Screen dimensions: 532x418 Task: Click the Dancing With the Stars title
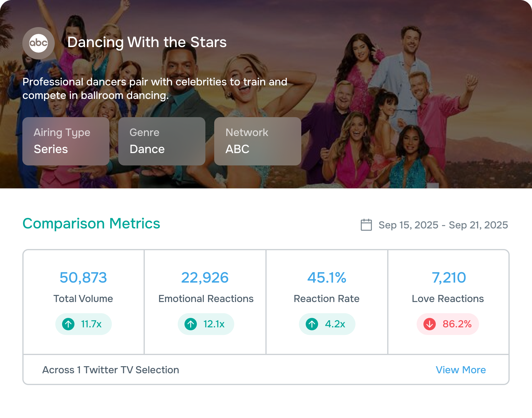tap(147, 42)
